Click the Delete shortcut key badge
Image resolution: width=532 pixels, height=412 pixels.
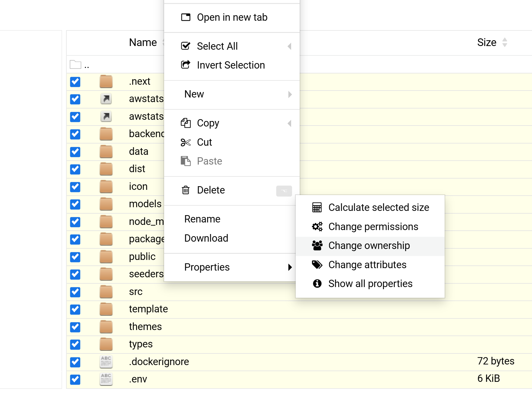pos(284,191)
